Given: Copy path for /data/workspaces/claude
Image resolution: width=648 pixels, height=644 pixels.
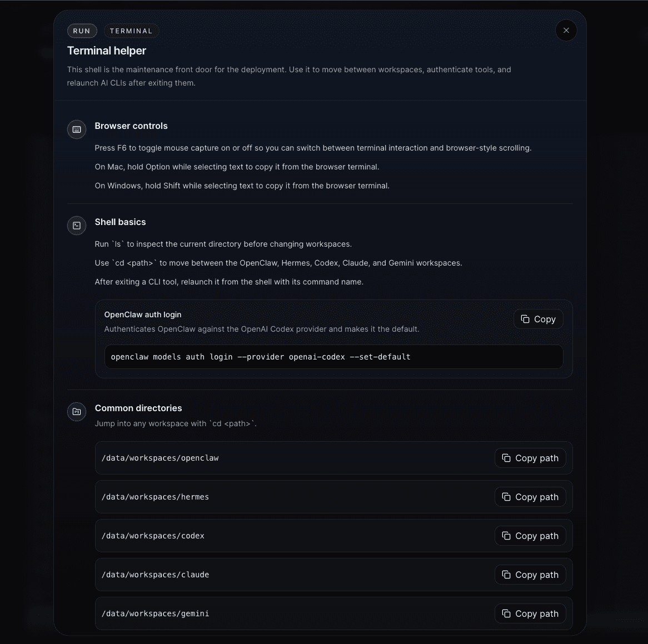Looking at the screenshot, I should [530, 574].
